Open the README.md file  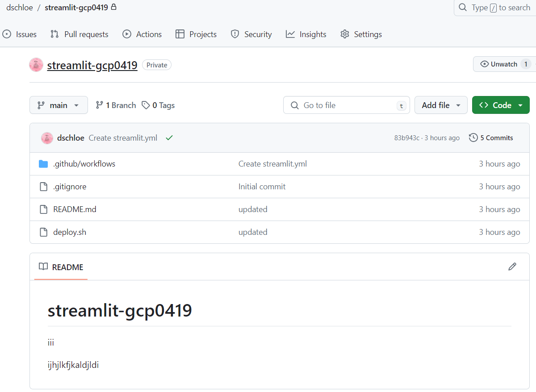click(x=75, y=209)
